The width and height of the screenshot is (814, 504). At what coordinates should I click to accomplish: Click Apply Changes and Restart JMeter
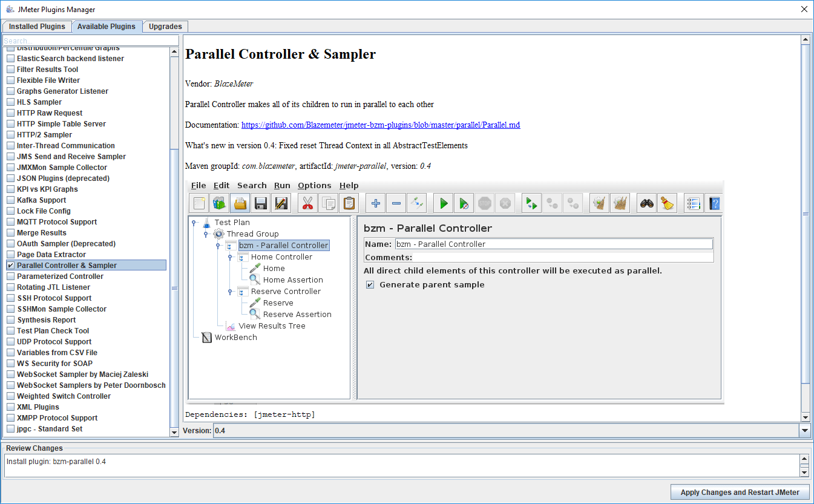(739, 492)
